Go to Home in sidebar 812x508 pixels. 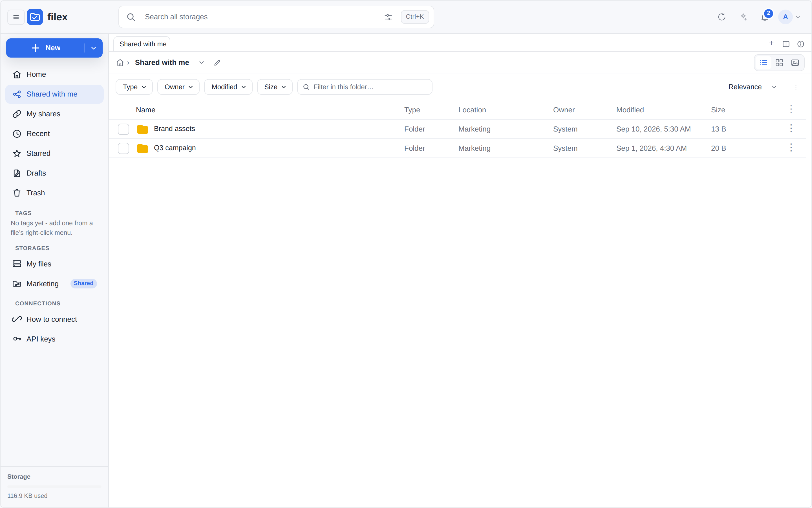click(54, 74)
